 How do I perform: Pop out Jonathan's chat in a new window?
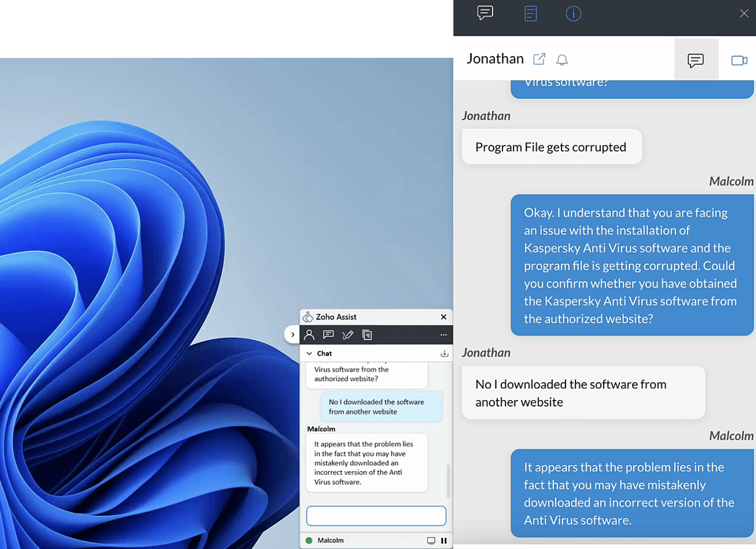click(x=539, y=59)
